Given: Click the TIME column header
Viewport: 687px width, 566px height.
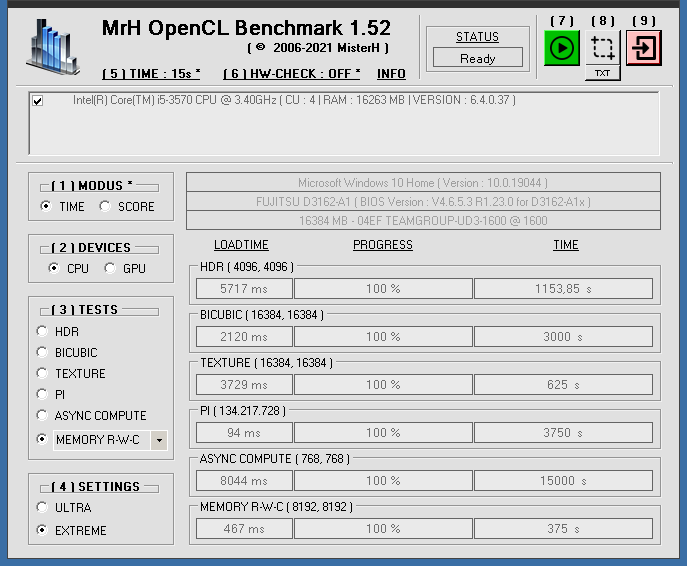Looking at the screenshot, I should [x=566, y=245].
